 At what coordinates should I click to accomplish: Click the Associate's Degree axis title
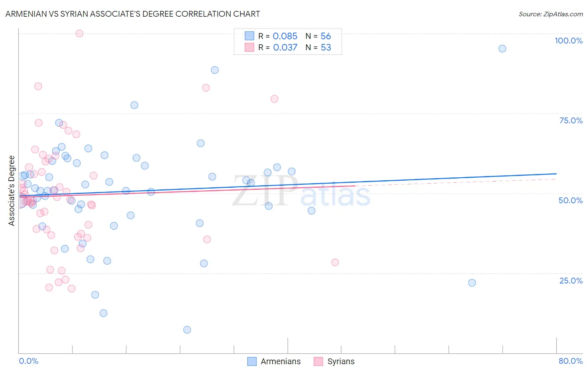coord(12,191)
